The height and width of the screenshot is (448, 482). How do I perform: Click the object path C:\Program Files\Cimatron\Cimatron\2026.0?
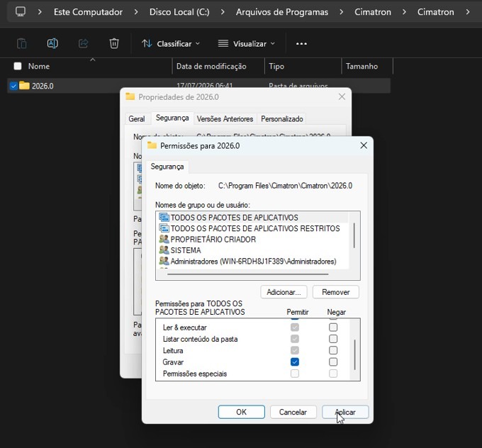coord(285,186)
